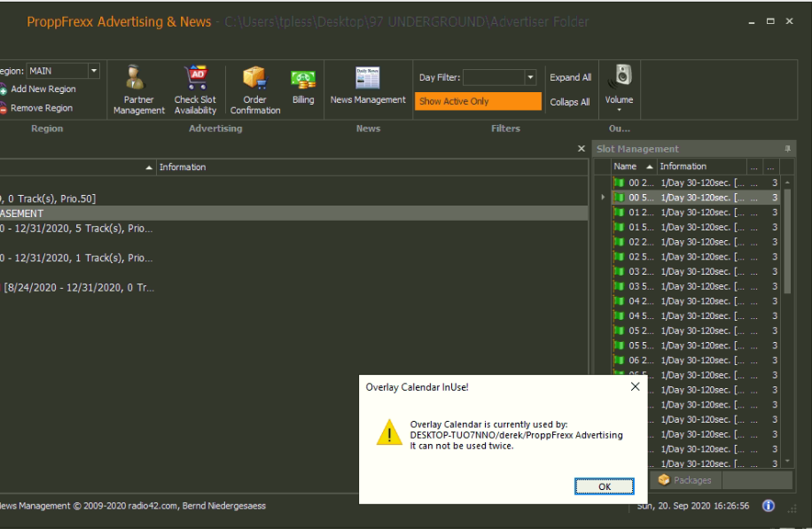The height and width of the screenshot is (529, 812).
Task: Open the Billing tool
Action: coord(303,85)
